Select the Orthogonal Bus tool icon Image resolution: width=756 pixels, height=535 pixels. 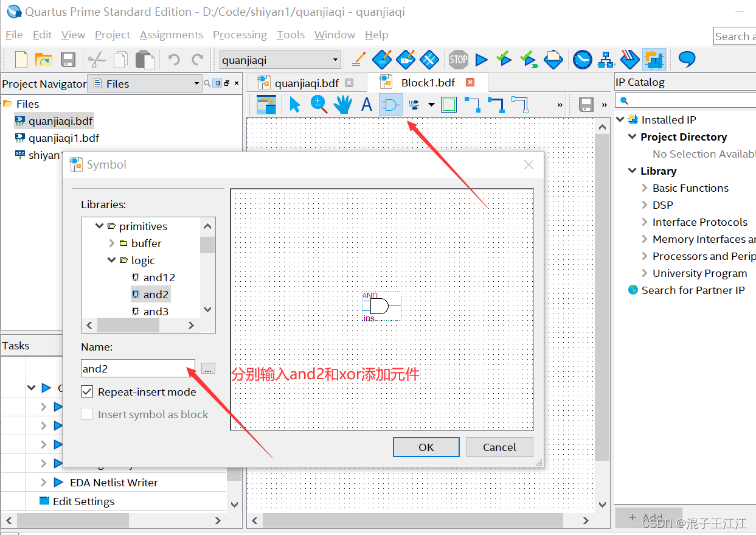(496, 105)
